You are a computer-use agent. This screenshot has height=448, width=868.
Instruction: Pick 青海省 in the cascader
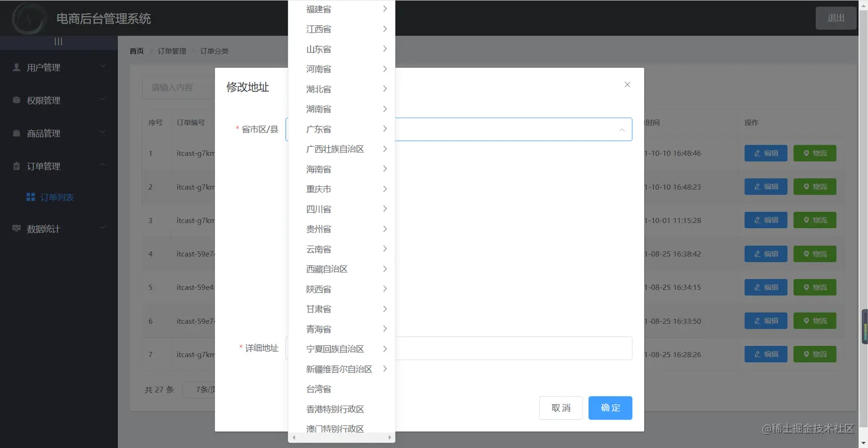(342, 329)
